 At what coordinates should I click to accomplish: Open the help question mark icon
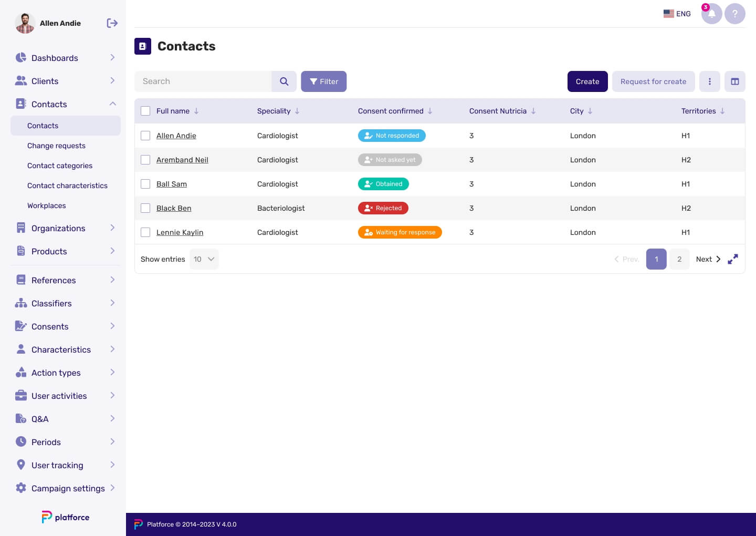click(735, 14)
